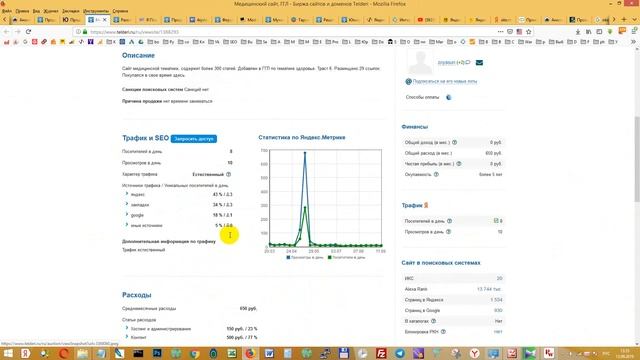Toggle the Firefox sidebar icon
This screenshot has width=640, height=360.
[599, 32]
